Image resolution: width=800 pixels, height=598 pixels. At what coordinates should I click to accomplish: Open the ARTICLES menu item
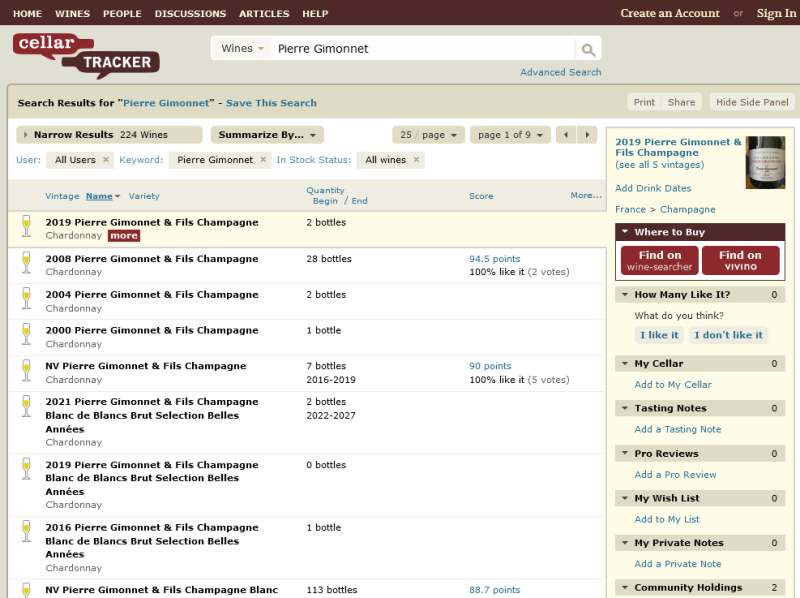click(264, 14)
